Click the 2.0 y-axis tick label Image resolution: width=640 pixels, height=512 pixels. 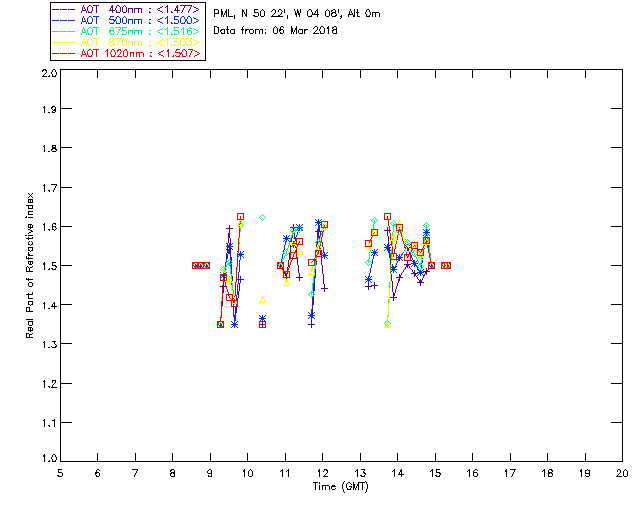tap(49, 73)
